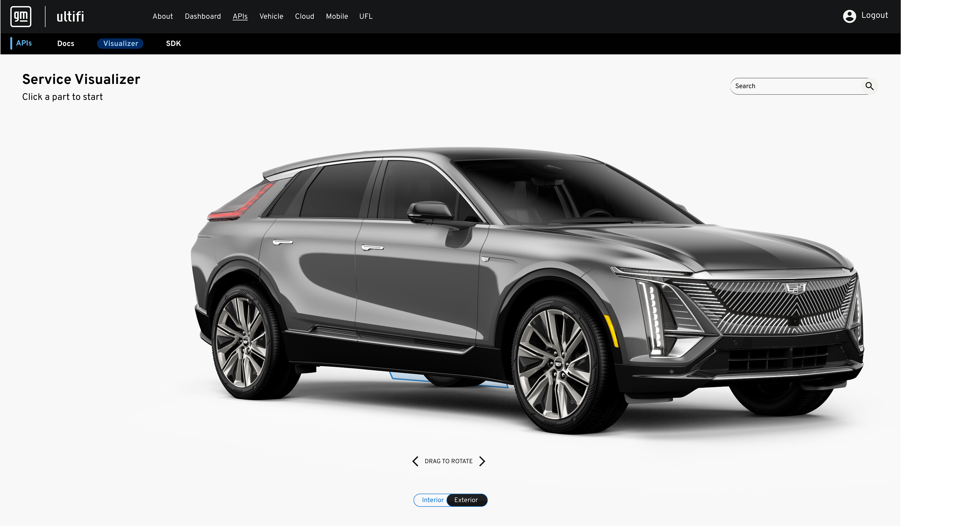Click the Service Visualizer heading

point(81,79)
